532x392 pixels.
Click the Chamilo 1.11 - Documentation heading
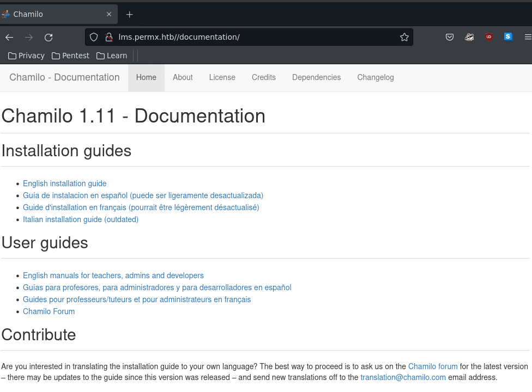(134, 116)
